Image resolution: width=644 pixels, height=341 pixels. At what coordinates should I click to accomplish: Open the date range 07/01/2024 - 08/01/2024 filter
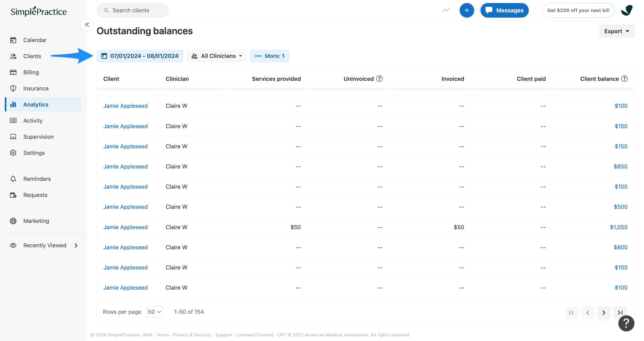pyautogui.click(x=140, y=56)
